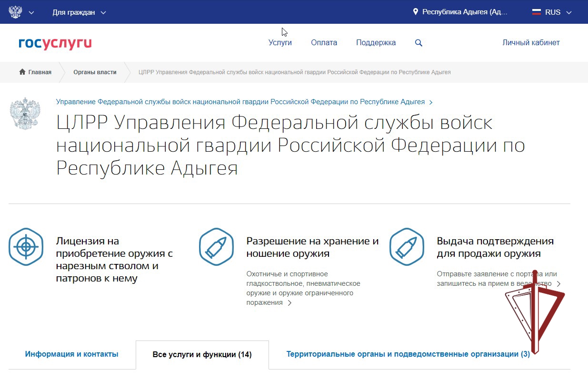Open parent Управление Федеральной службы link

(240, 102)
